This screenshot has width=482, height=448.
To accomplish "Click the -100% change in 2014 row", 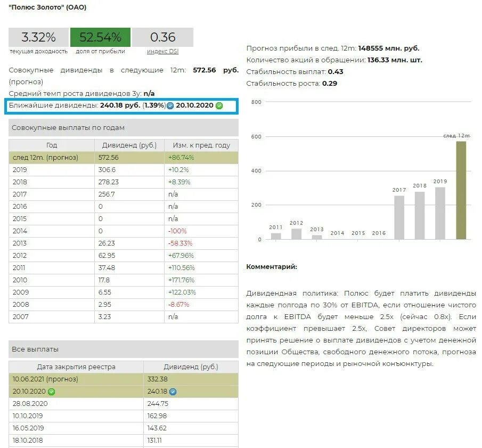I will pyautogui.click(x=177, y=231).
